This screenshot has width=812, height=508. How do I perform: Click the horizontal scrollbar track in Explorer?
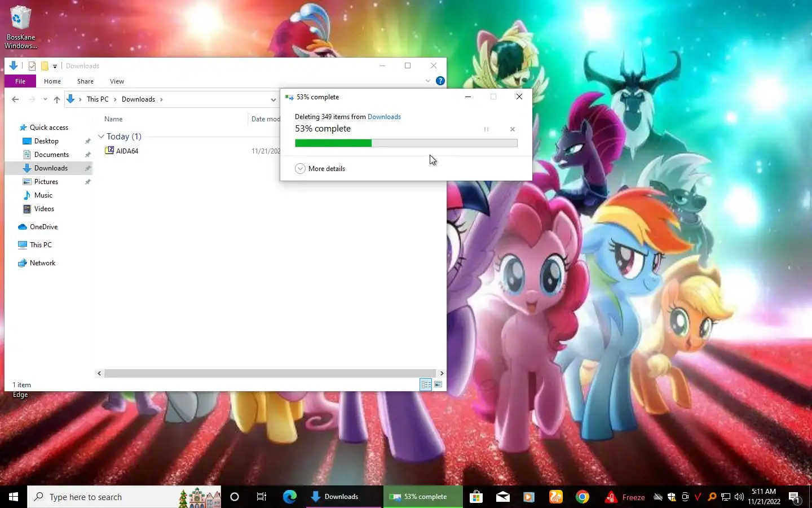coord(270,373)
